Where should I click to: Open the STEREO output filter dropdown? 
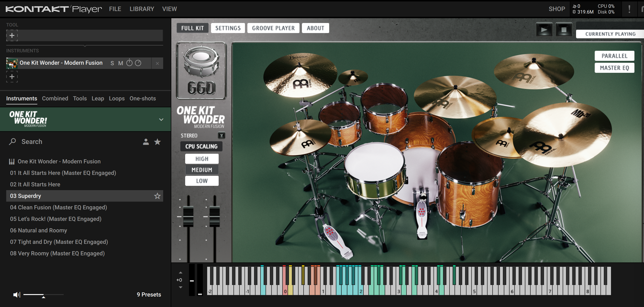coord(221,136)
